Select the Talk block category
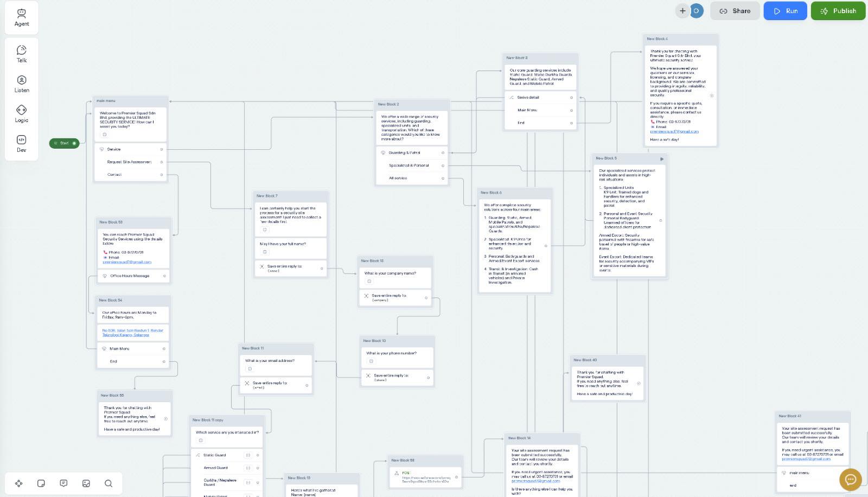The width and height of the screenshot is (868, 497). pyautogui.click(x=22, y=54)
